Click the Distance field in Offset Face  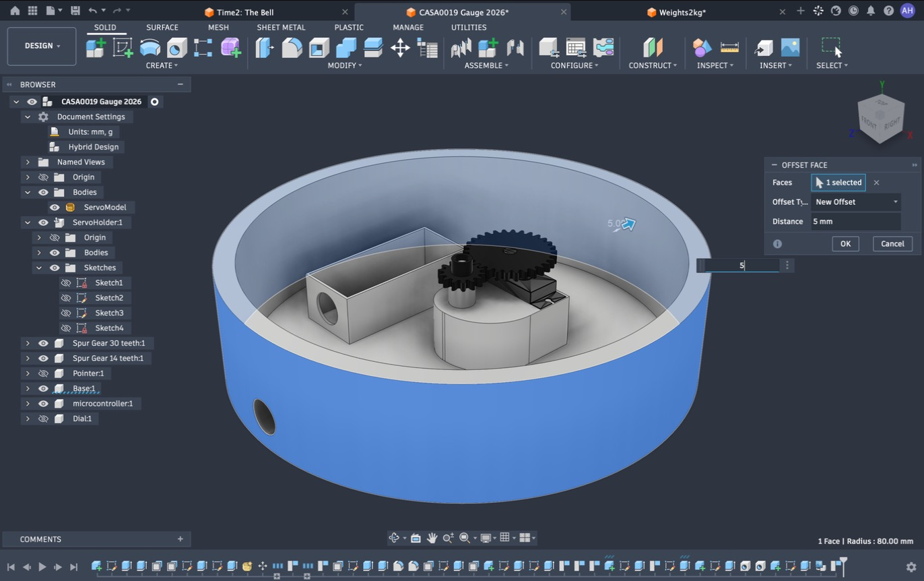856,221
